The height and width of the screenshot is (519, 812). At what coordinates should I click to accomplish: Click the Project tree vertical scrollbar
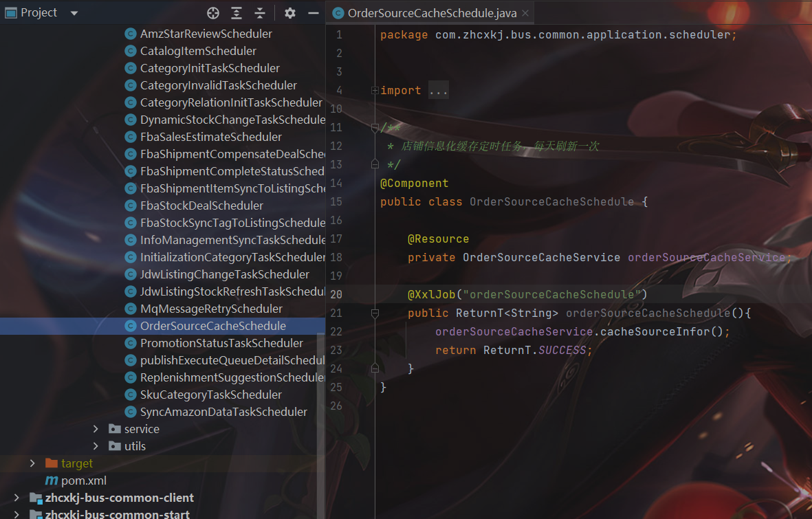[321, 425]
